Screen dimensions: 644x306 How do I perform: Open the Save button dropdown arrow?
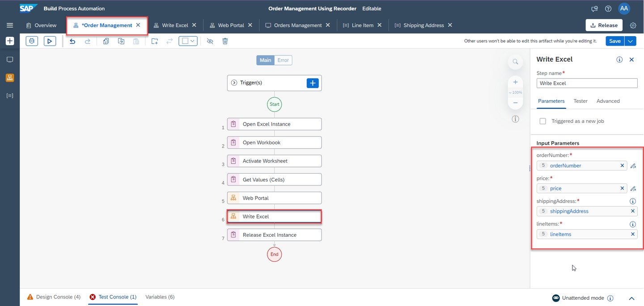pyautogui.click(x=631, y=41)
